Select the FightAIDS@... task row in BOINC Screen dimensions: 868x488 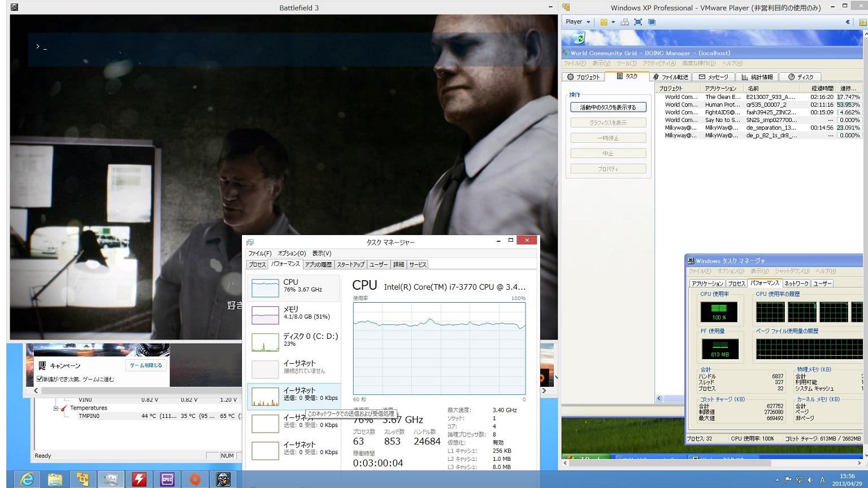759,112
